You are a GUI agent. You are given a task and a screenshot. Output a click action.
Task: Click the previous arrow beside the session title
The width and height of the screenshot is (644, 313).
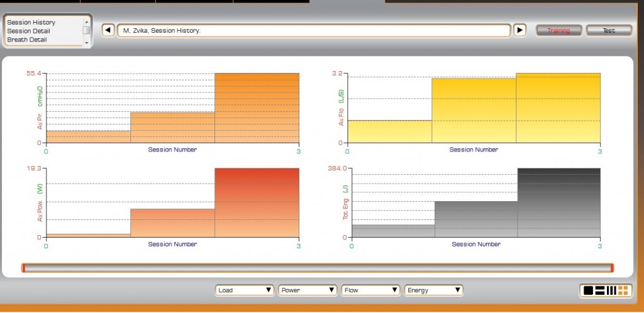click(x=108, y=30)
